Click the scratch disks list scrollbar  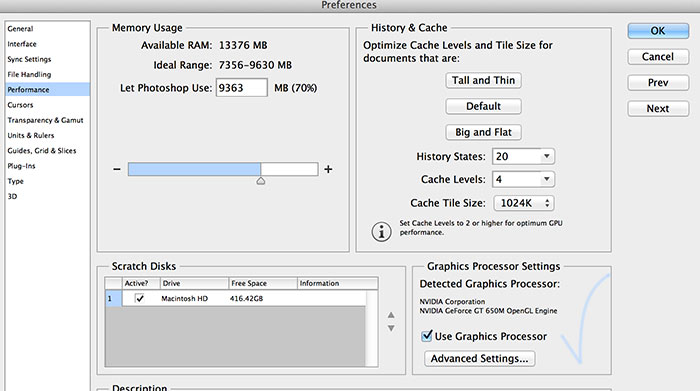tap(371, 329)
